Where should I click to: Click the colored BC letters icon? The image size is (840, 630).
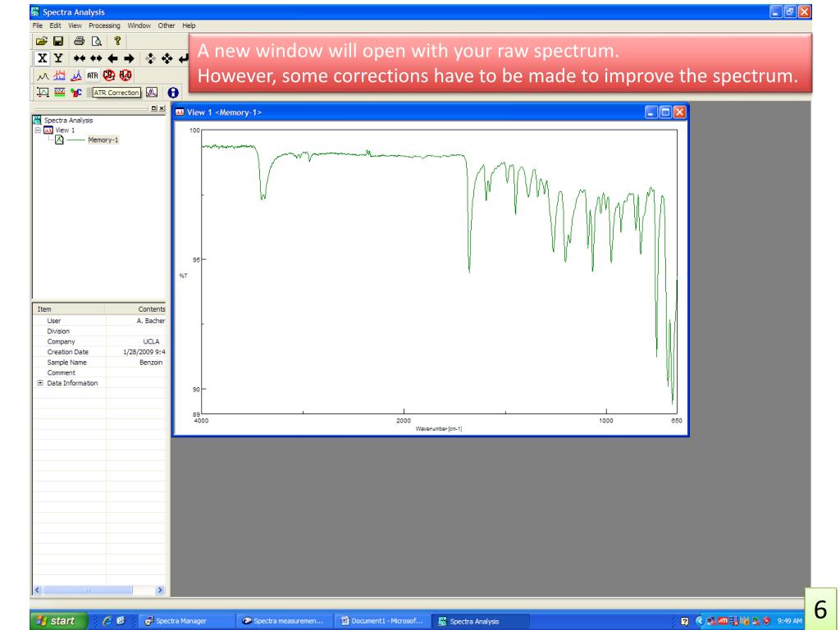[x=76, y=93]
